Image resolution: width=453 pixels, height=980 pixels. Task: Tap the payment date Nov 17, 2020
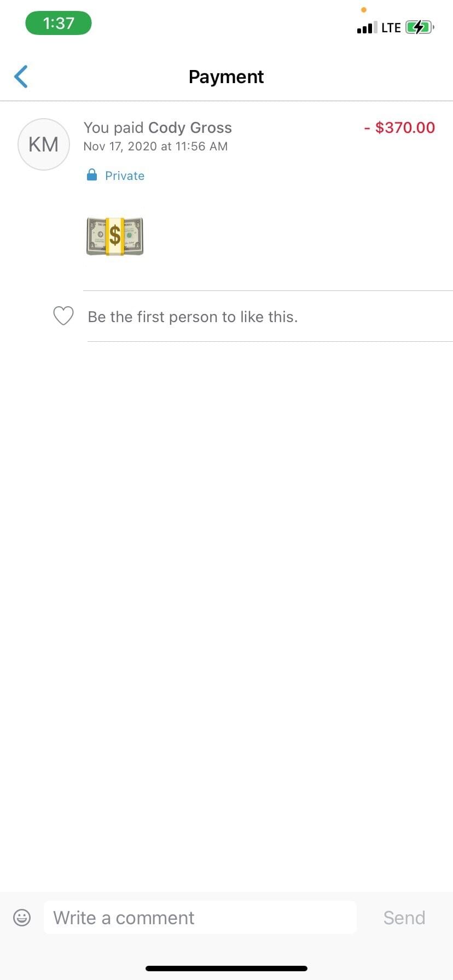point(120,146)
